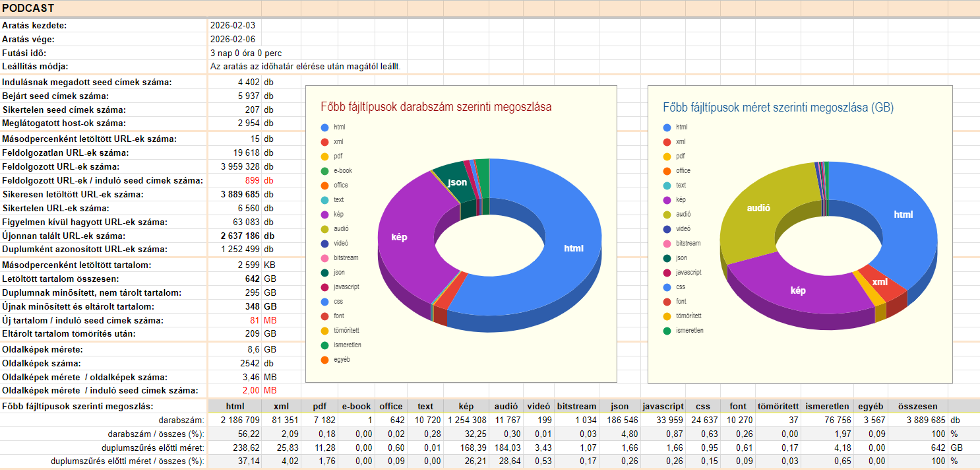The height and width of the screenshot is (470, 980).
Task: Click the Futási idő value '3 nap 0 óra 0 perc'
Action: click(x=246, y=53)
